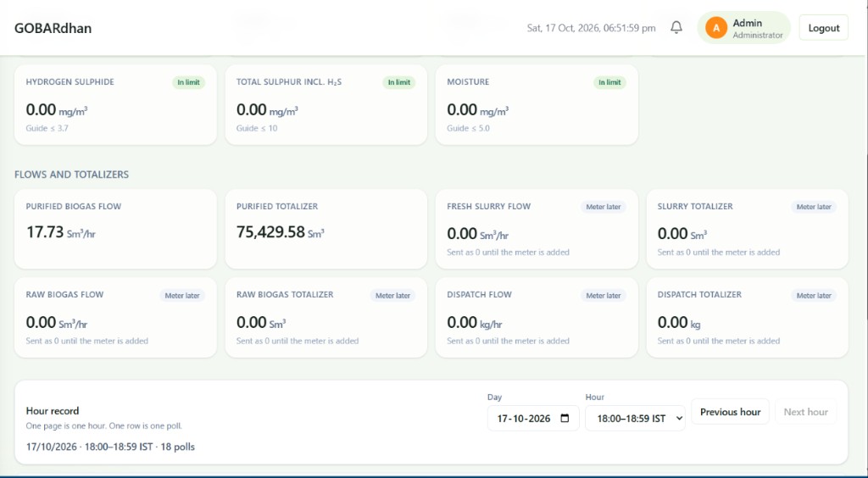This screenshot has height=478, width=868.
Task: Click the 17/10/2026 · 18 polls summary
Action: point(110,447)
